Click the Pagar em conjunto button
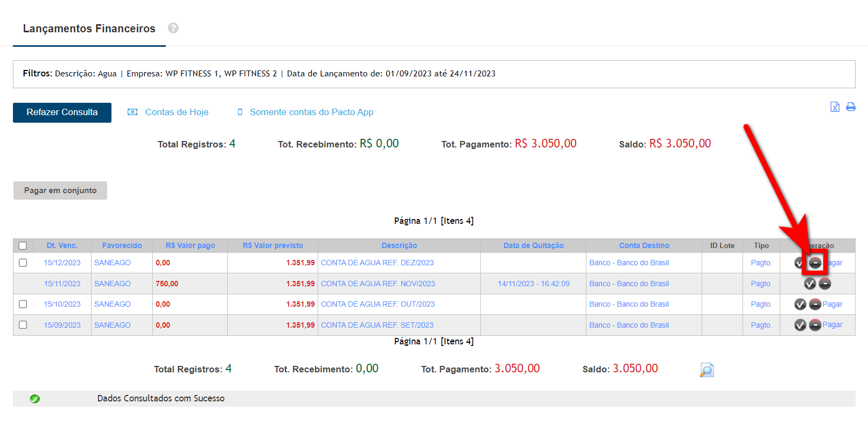Screen dimensions: 868x438 (60, 190)
